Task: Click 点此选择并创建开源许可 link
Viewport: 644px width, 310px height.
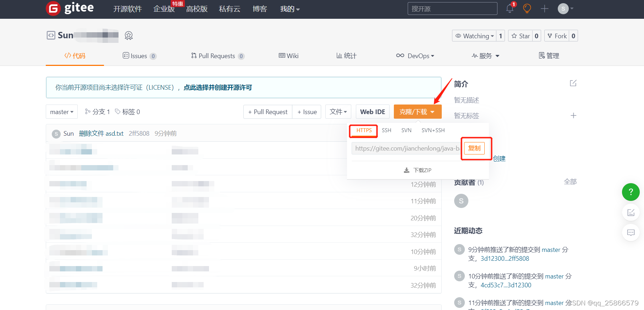Action: point(218,88)
